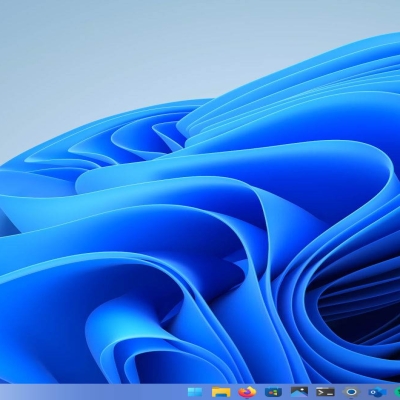The height and width of the screenshot is (400, 400).
Task: Open the Photos app taskbar icon
Action: pos(299,392)
